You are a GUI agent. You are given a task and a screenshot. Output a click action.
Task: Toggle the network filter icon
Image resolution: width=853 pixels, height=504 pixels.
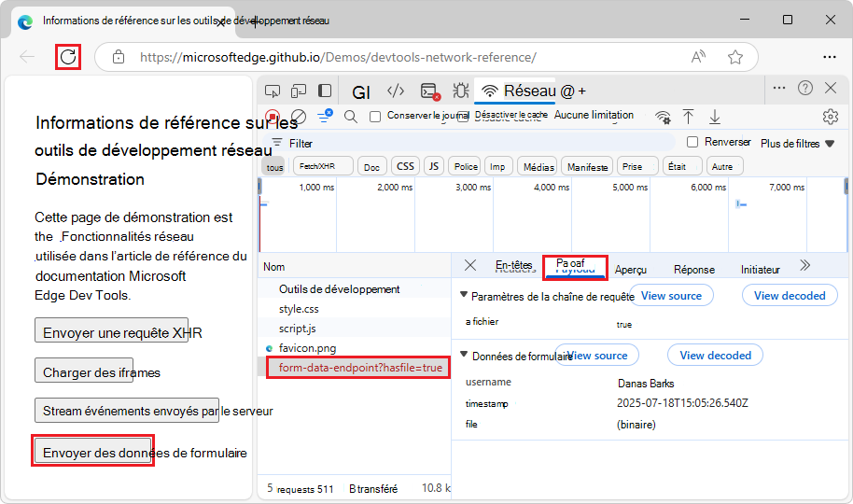[x=326, y=116]
